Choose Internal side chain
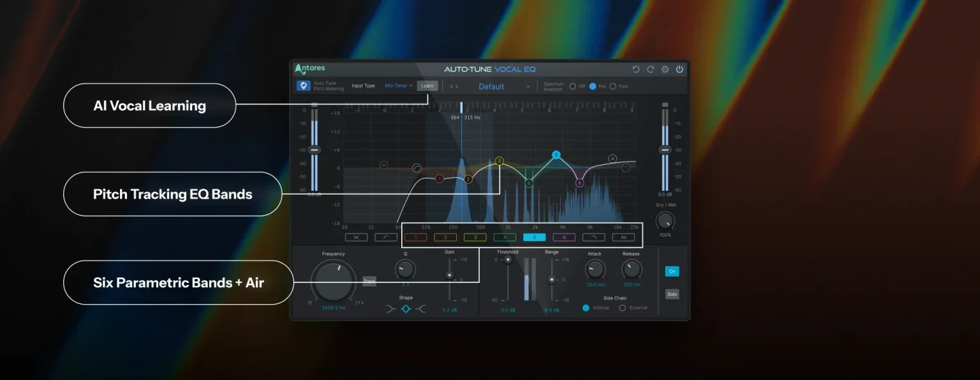980x380 pixels. tap(586, 308)
